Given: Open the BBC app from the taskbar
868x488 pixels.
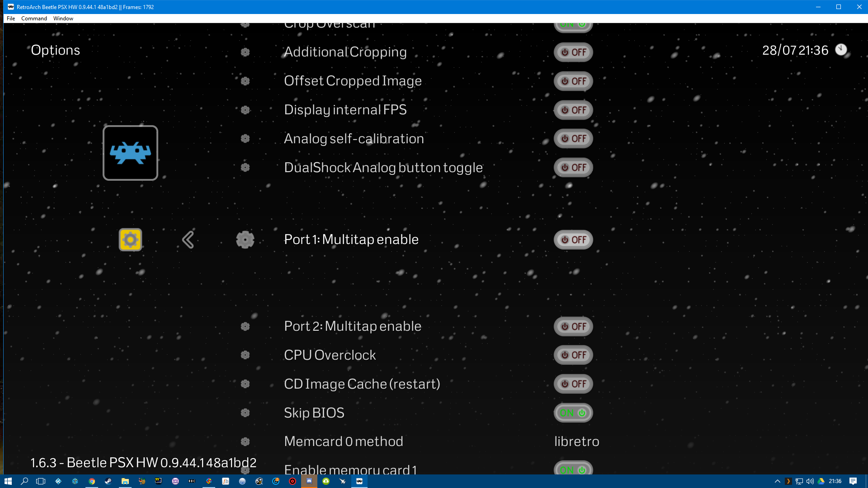Looking at the screenshot, I should pyautogui.click(x=192, y=481).
